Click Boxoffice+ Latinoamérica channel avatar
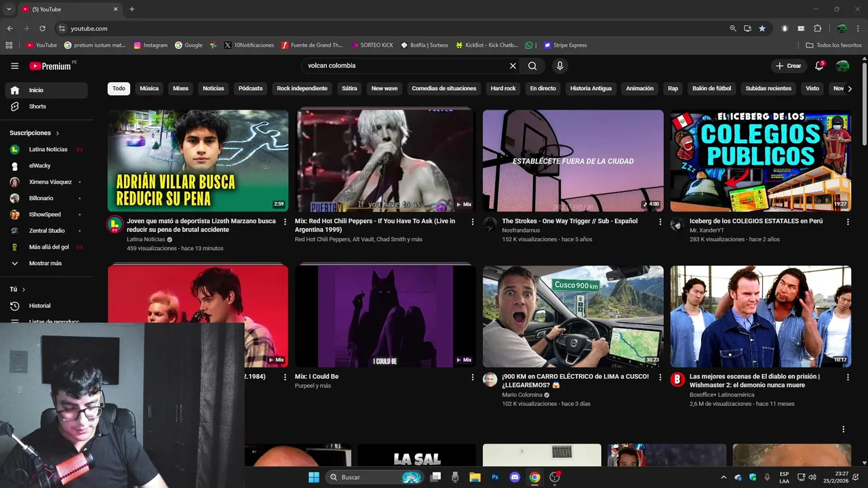868x488 pixels. 677,380
